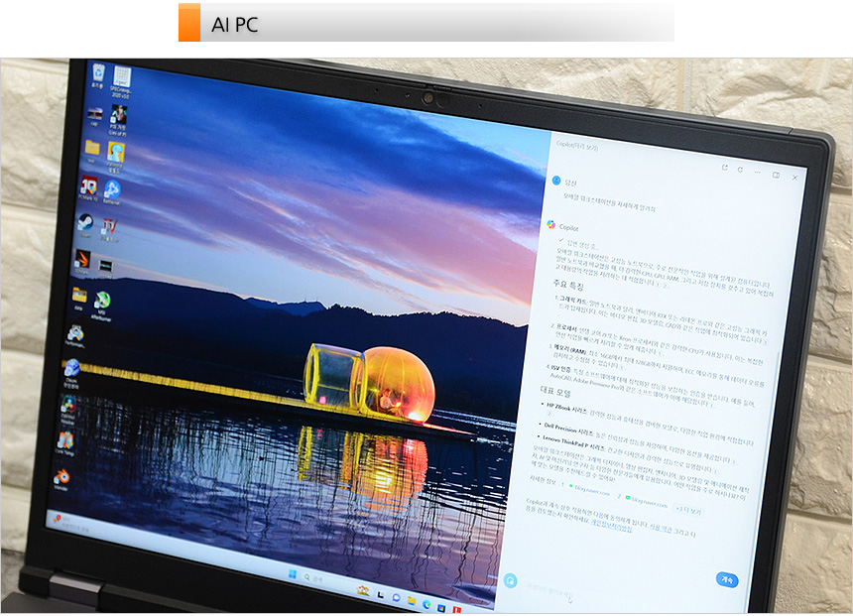Click the '+3 more' sources button

pos(689,511)
